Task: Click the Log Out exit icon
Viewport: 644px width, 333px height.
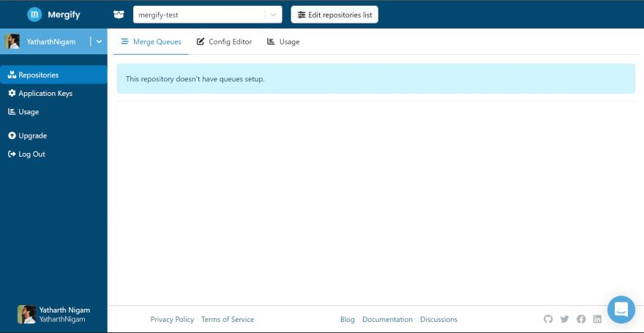Action: coord(12,154)
